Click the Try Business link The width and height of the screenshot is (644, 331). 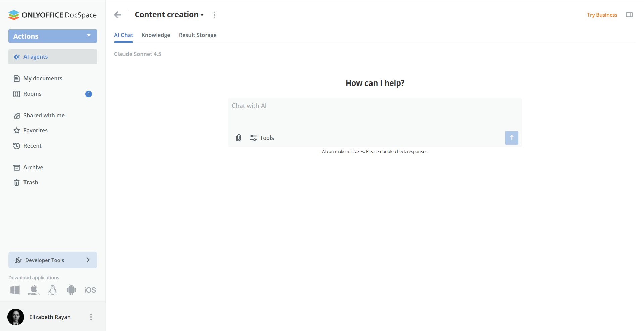602,15
